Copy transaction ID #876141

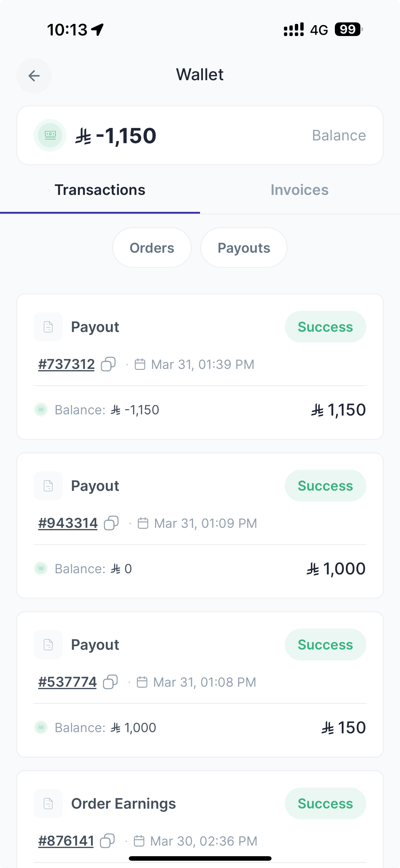click(x=107, y=841)
